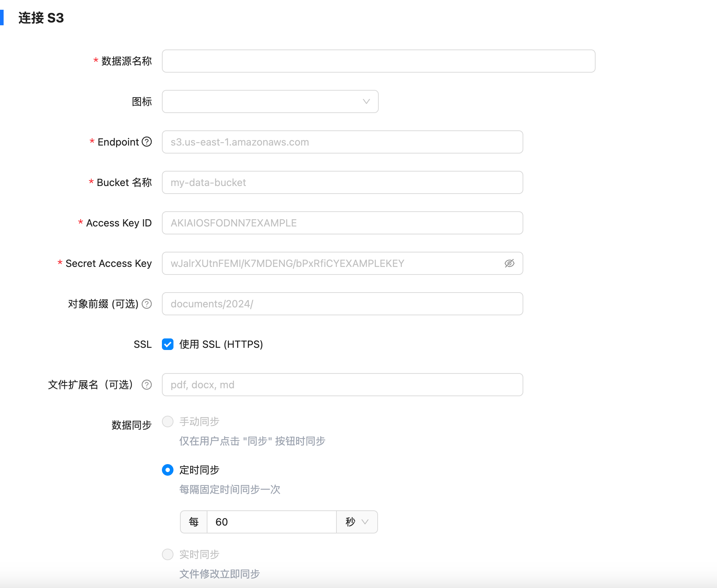Click the Endpoint help question-mark icon
The width and height of the screenshot is (717, 588).
(x=147, y=142)
